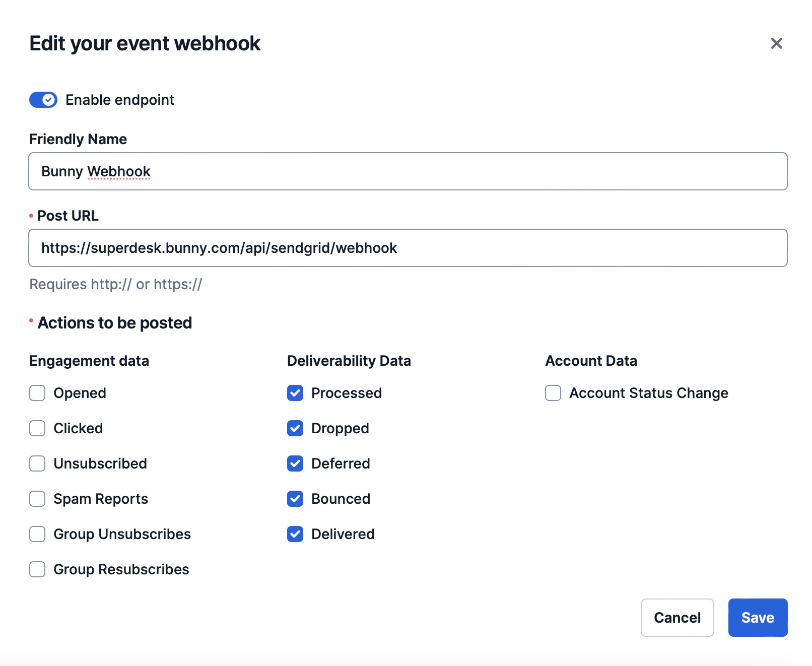
Task: Click the 'Requires http:// or https://' hint text
Action: [116, 284]
